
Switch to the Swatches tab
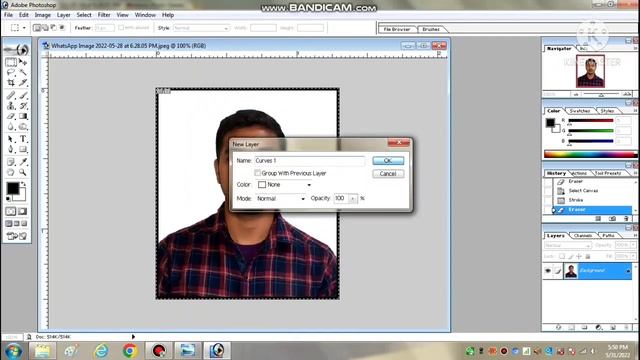click(x=579, y=111)
